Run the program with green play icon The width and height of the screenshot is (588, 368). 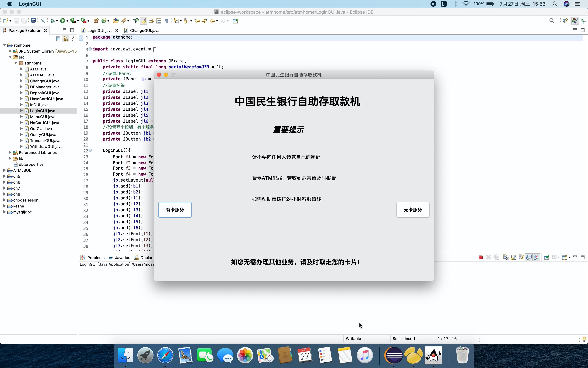click(x=63, y=21)
